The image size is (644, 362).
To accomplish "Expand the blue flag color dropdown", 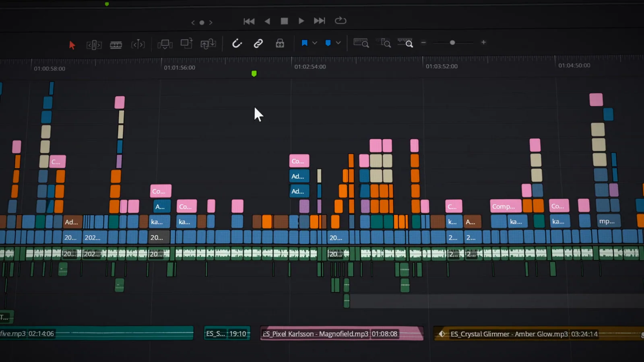I will tap(315, 43).
